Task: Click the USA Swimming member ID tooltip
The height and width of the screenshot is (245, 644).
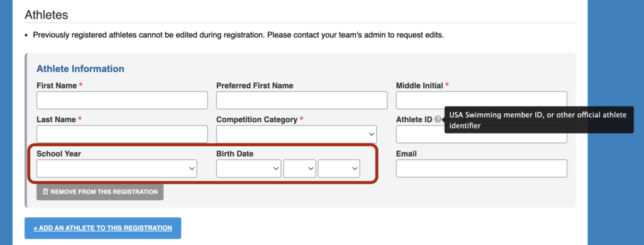Action: pyautogui.click(x=539, y=120)
